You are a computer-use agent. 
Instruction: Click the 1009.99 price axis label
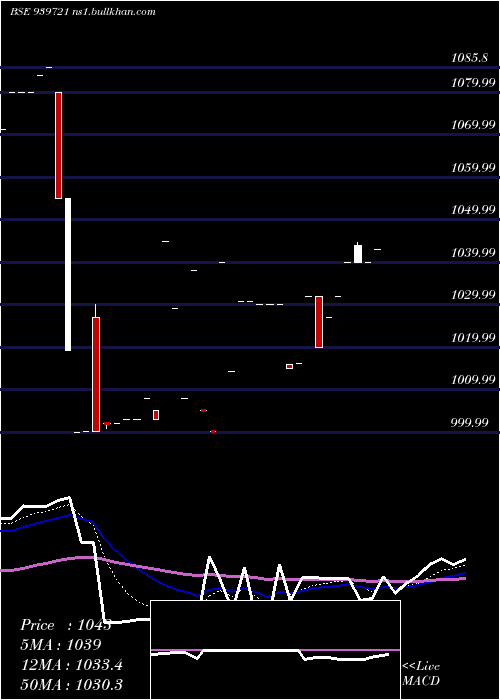pyautogui.click(x=473, y=380)
